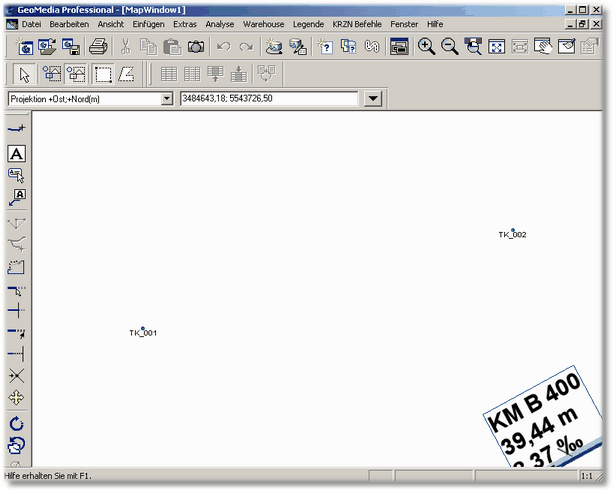This screenshot has width=616, height=494.
Task: Toggle the rectangular fence select tool
Action: click(x=102, y=74)
